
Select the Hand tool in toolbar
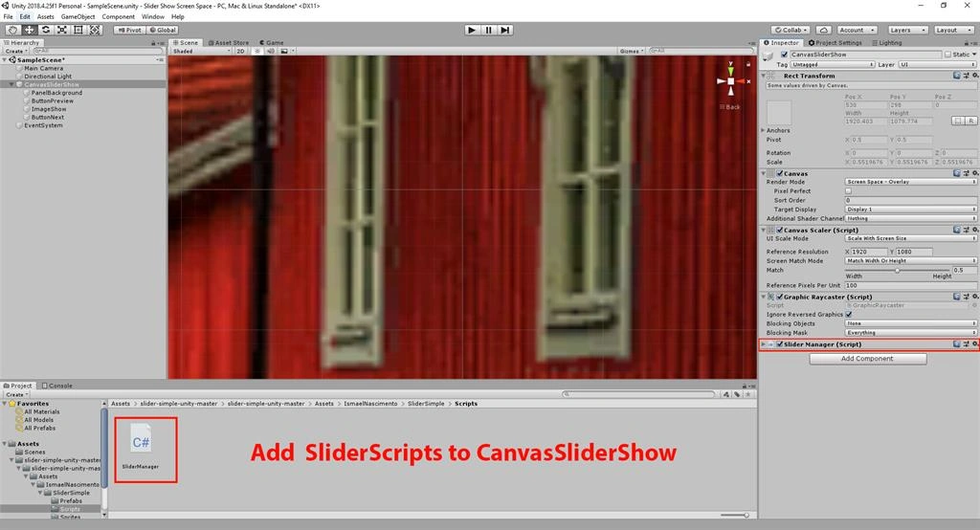11,30
